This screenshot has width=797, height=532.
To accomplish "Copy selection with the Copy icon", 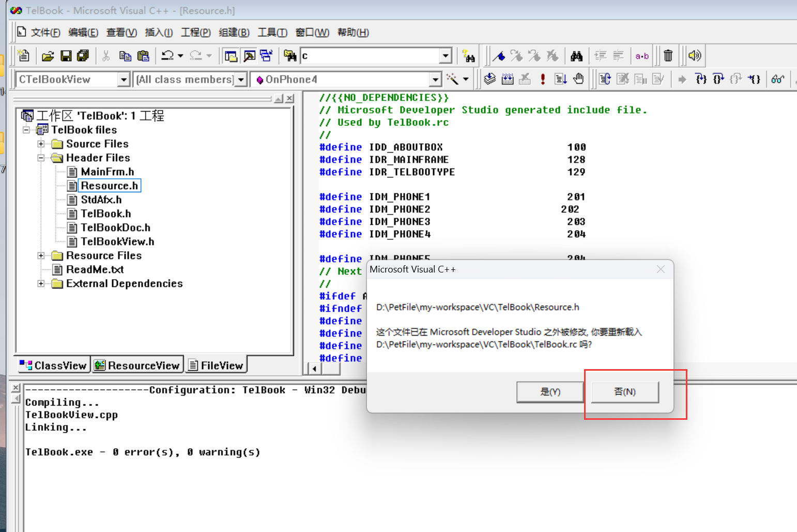I will coord(125,56).
